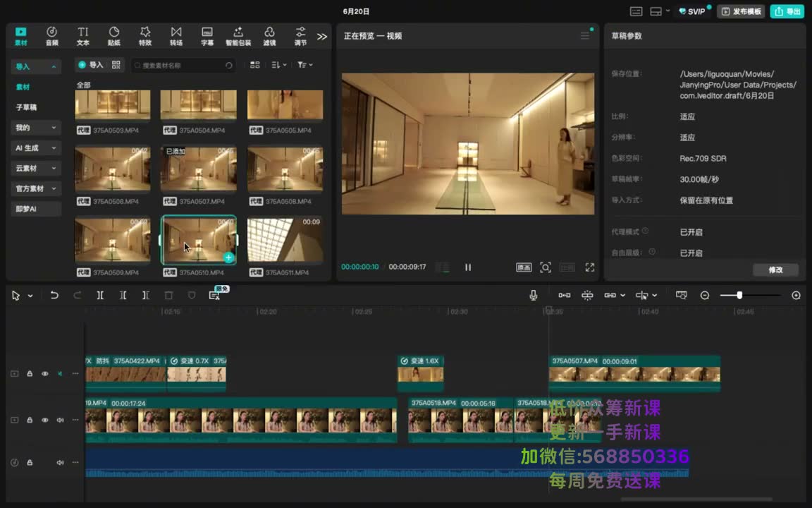Zoom in timeline with plus icon
Screen dimensions: 812x508
click(796, 295)
